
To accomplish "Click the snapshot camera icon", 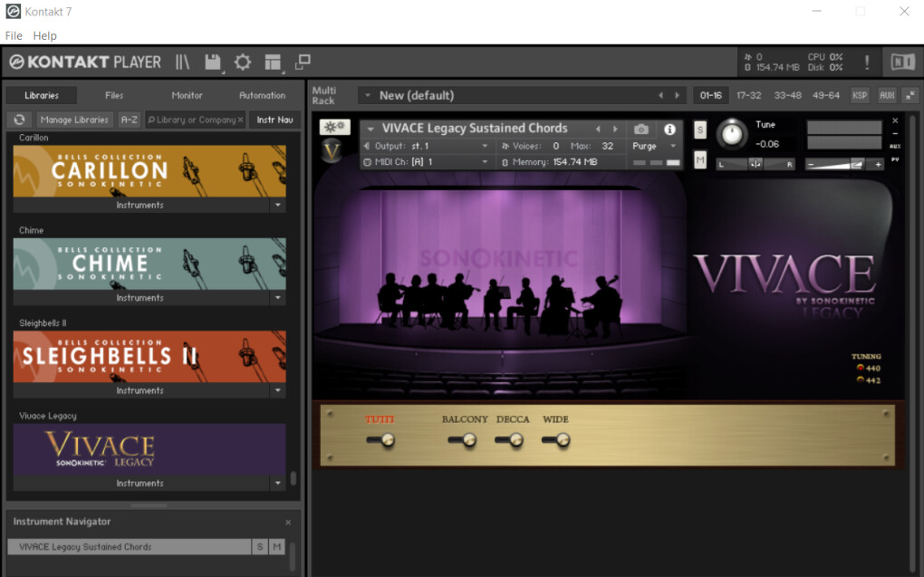I will coord(641,130).
